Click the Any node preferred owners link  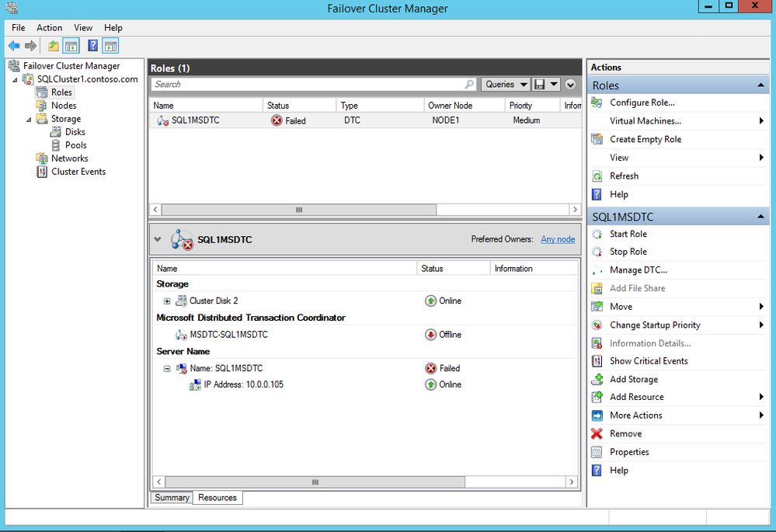pos(558,239)
